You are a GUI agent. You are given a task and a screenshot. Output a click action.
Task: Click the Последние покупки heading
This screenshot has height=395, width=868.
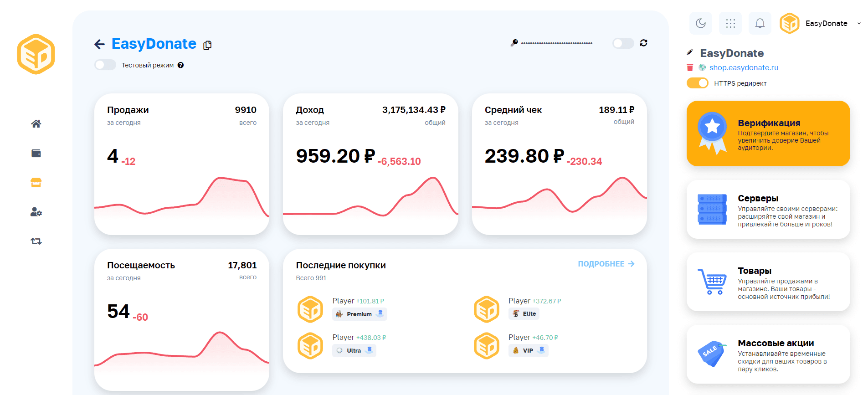point(341,265)
